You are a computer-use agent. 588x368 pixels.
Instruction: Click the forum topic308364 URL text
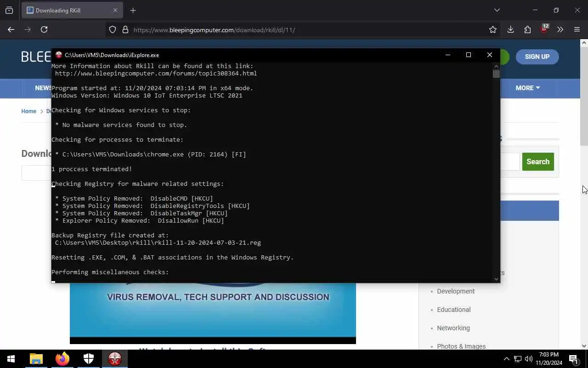click(156, 74)
